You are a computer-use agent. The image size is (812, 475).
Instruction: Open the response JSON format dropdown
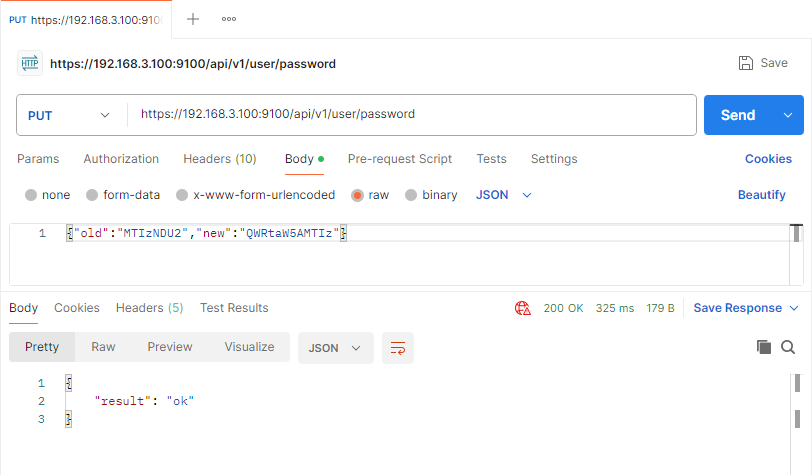[335, 348]
